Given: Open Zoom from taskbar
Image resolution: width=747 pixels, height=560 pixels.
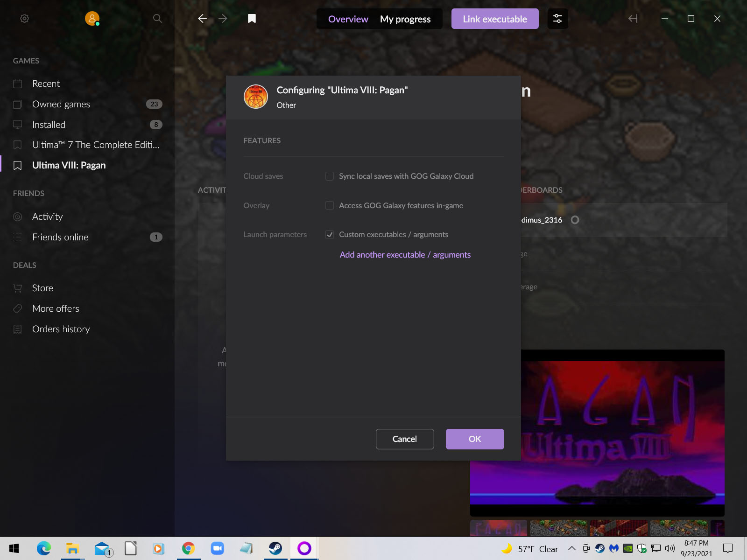Looking at the screenshot, I should point(217,548).
